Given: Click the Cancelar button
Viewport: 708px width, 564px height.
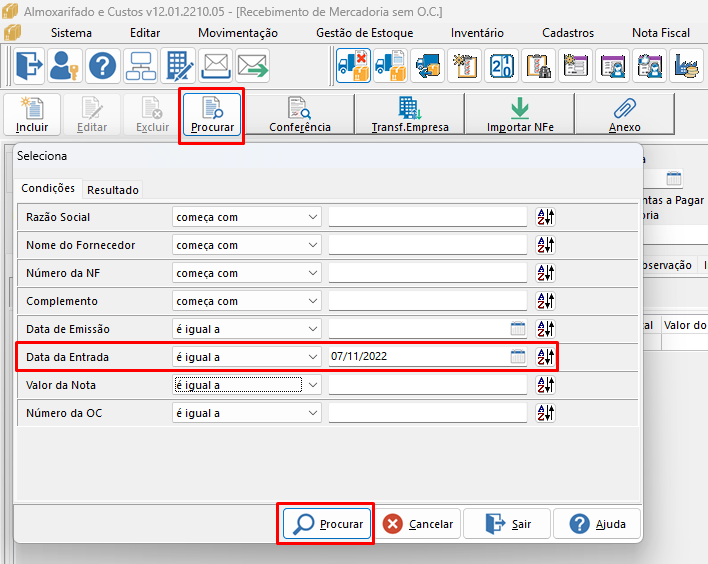Looking at the screenshot, I should coord(418,524).
